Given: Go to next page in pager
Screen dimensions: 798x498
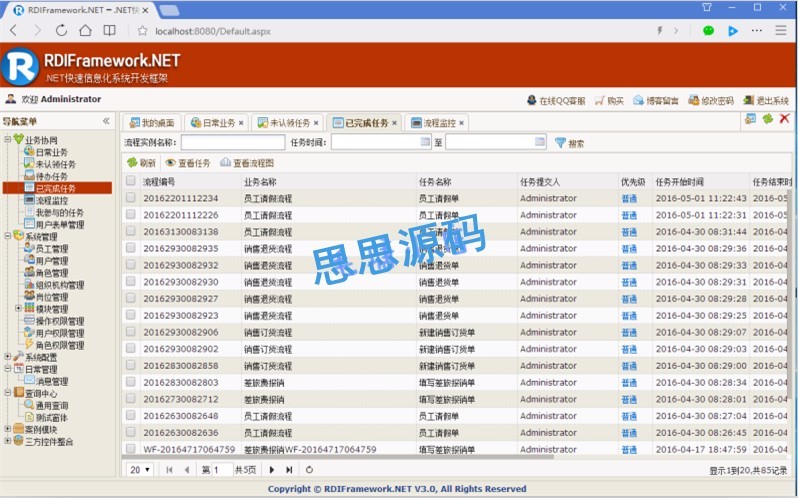Looking at the screenshot, I should point(272,469).
